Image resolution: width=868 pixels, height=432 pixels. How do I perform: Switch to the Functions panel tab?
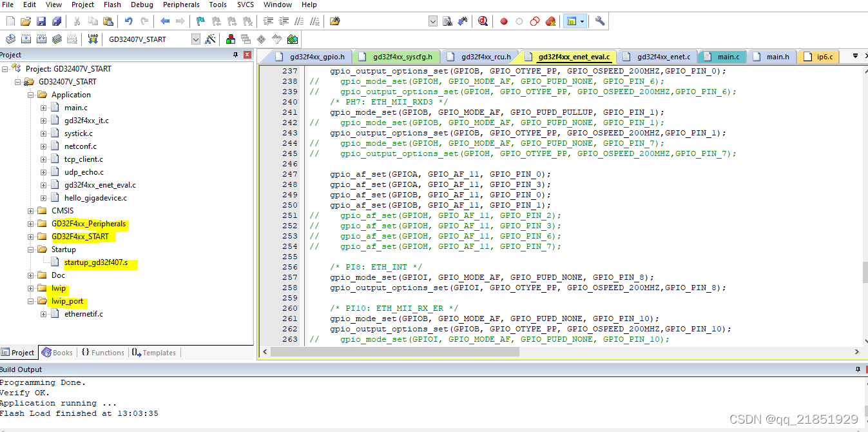(x=103, y=353)
